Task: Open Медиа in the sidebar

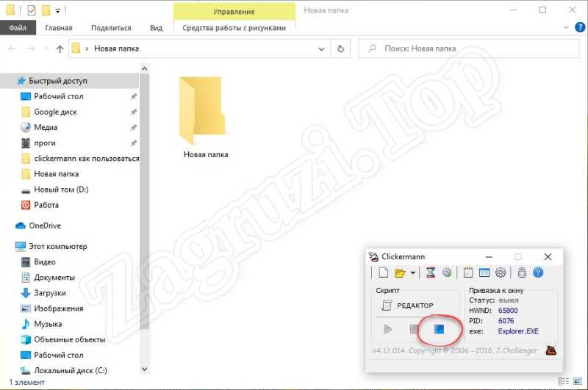Action: 46,127
